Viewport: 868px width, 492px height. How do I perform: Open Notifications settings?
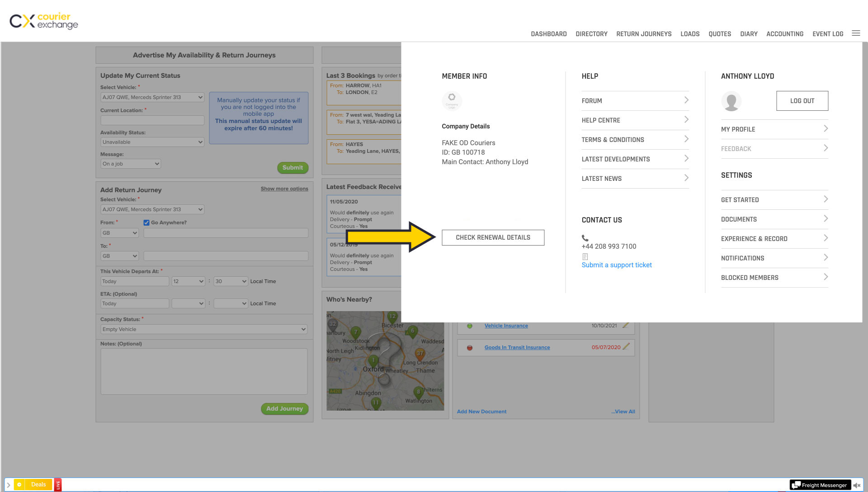click(774, 258)
